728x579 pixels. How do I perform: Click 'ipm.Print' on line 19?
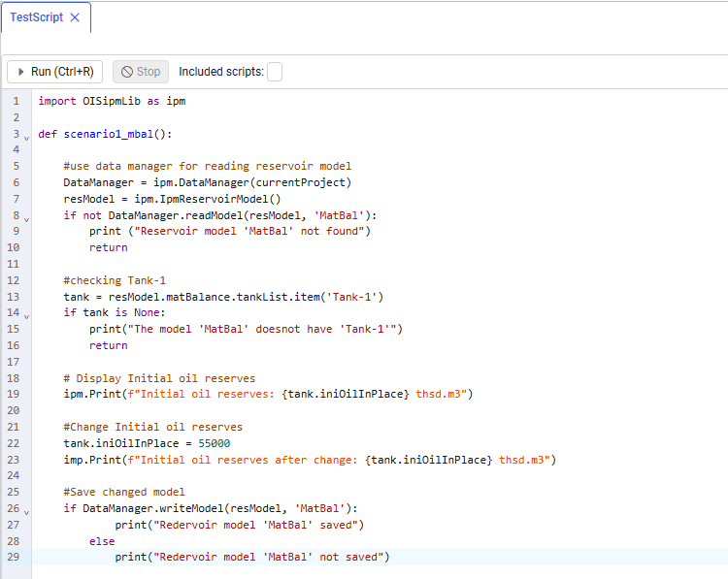click(92, 395)
